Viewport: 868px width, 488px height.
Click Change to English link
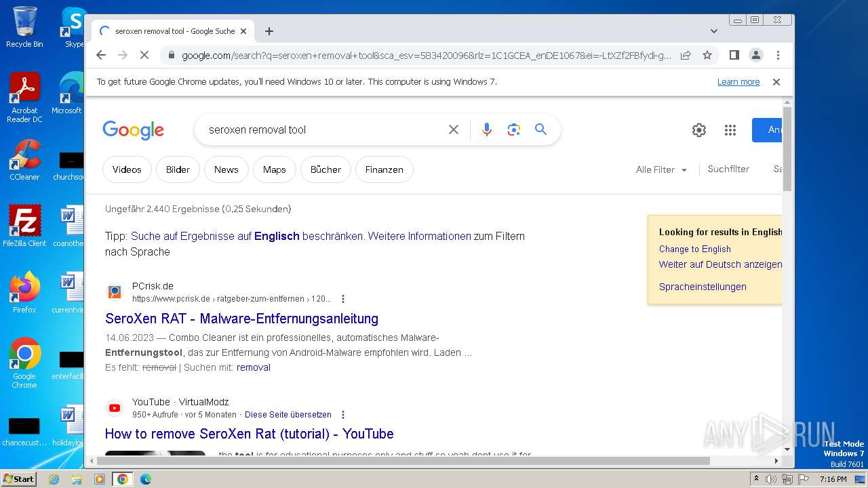tap(695, 249)
